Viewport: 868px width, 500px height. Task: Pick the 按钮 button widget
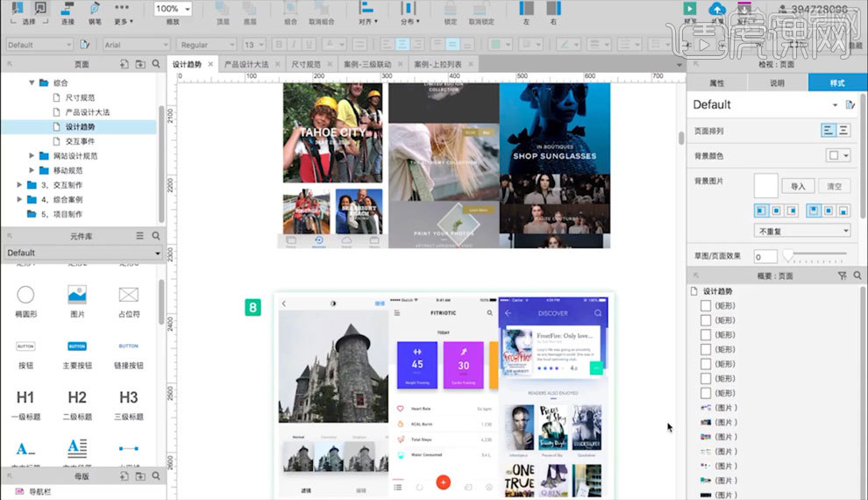click(25, 354)
